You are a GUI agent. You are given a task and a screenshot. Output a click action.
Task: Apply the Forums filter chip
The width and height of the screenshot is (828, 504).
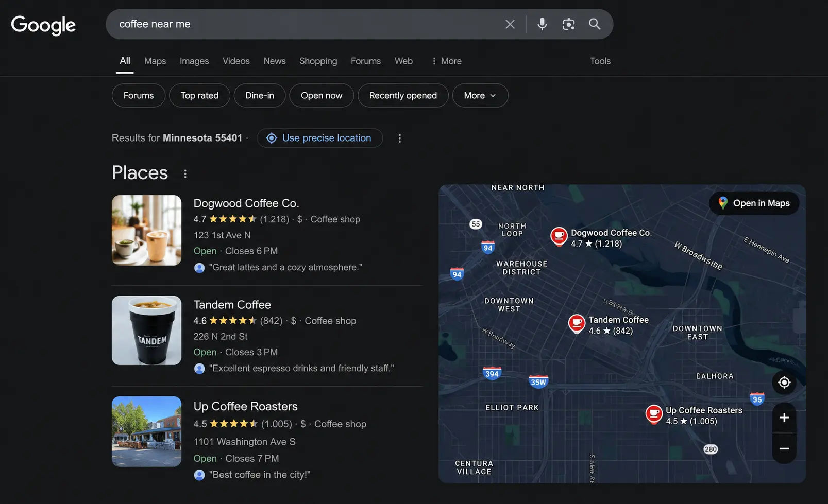[139, 96]
